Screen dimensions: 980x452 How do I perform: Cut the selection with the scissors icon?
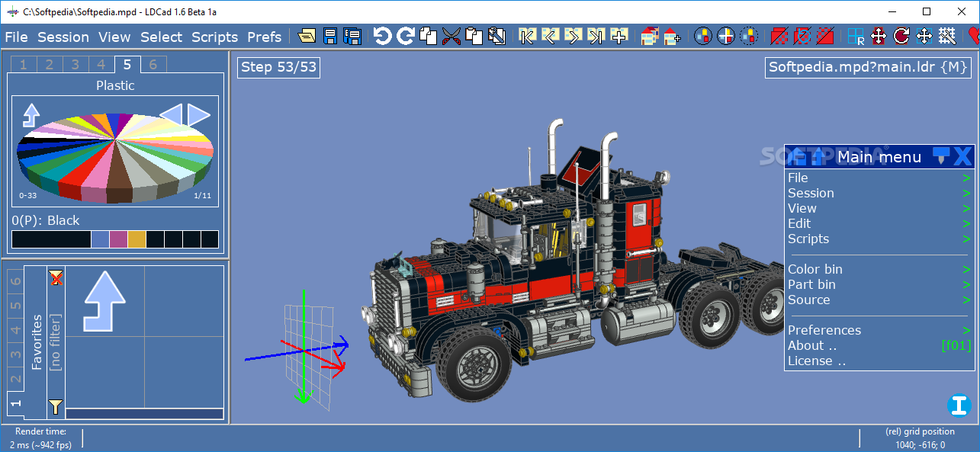point(451,36)
